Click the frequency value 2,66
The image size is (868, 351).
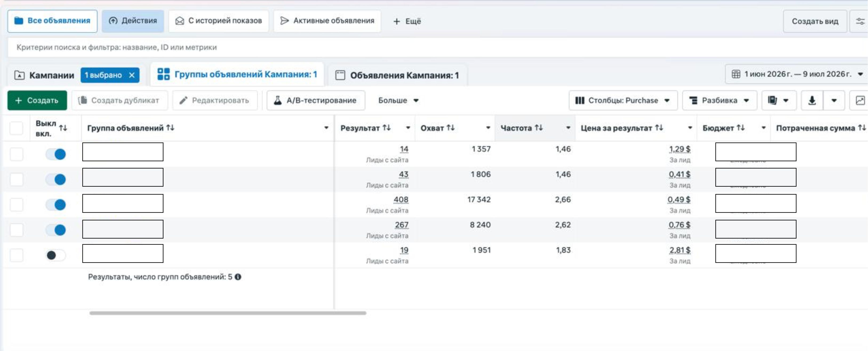(x=563, y=200)
